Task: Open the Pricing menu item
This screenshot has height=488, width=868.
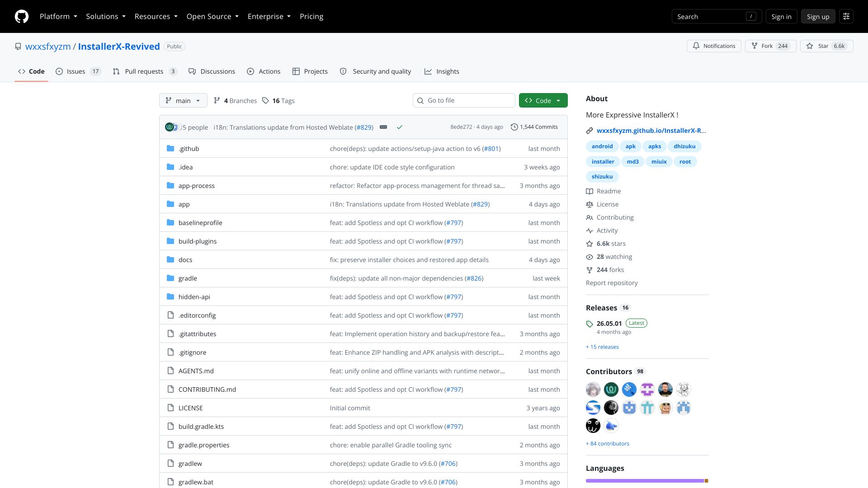Action: [311, 17]
